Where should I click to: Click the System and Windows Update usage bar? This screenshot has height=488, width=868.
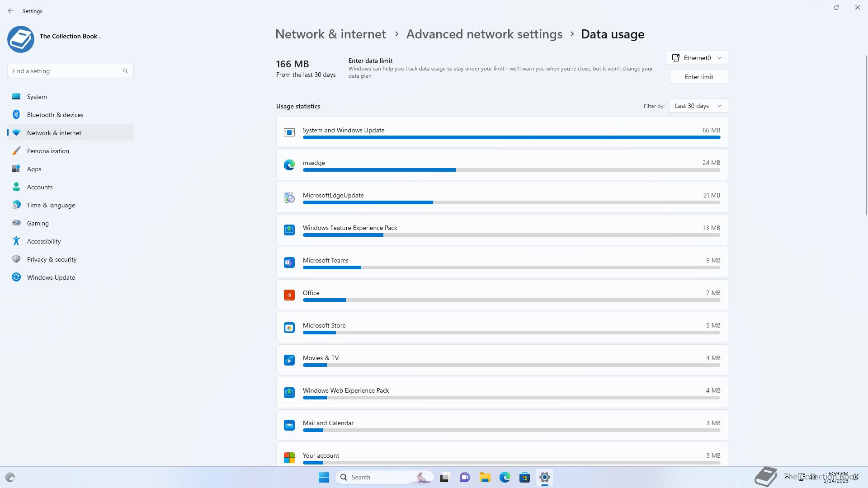pos(511,137)
